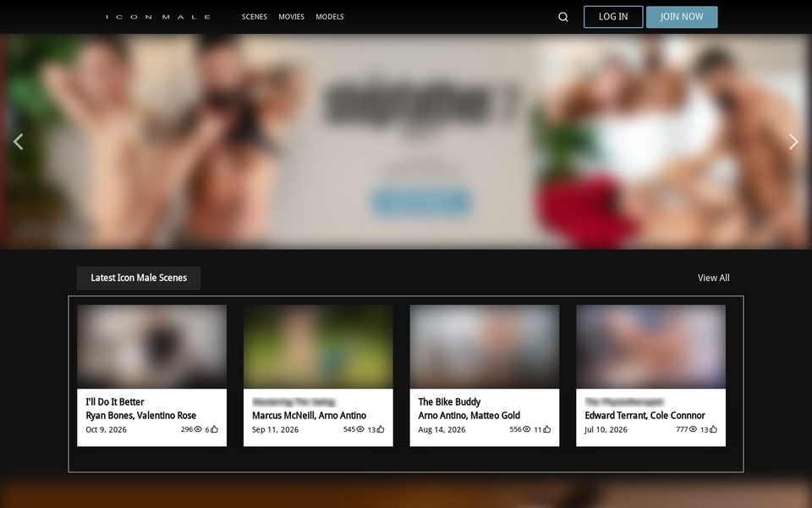
Task: Open The Bike Buddy title link
Action: [x=449, y=401]
